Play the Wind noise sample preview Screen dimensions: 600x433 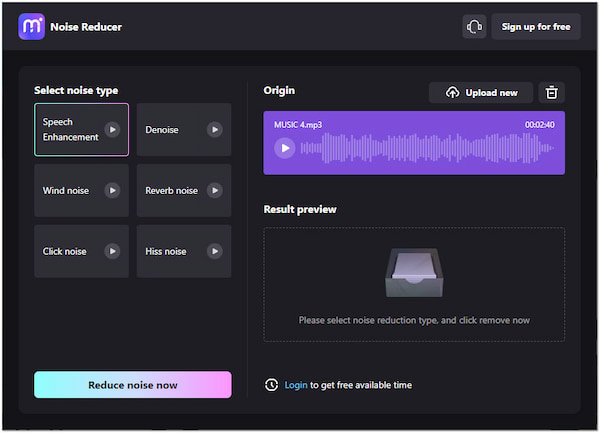(112, 190)
